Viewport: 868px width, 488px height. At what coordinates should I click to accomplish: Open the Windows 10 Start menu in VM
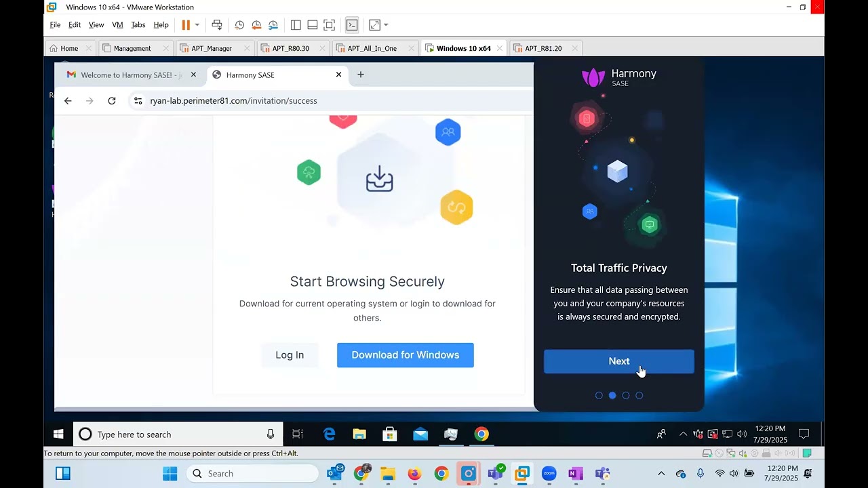click(x=59, y=434)
